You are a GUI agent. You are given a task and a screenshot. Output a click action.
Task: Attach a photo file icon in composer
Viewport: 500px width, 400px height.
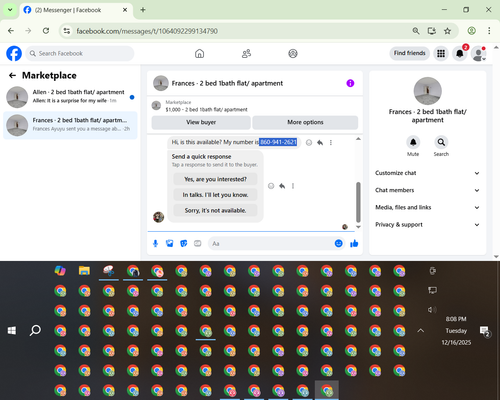point(170,244)
